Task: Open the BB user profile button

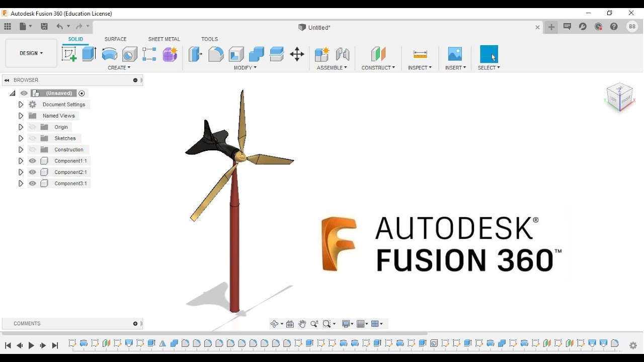Action: click(632, 27)
